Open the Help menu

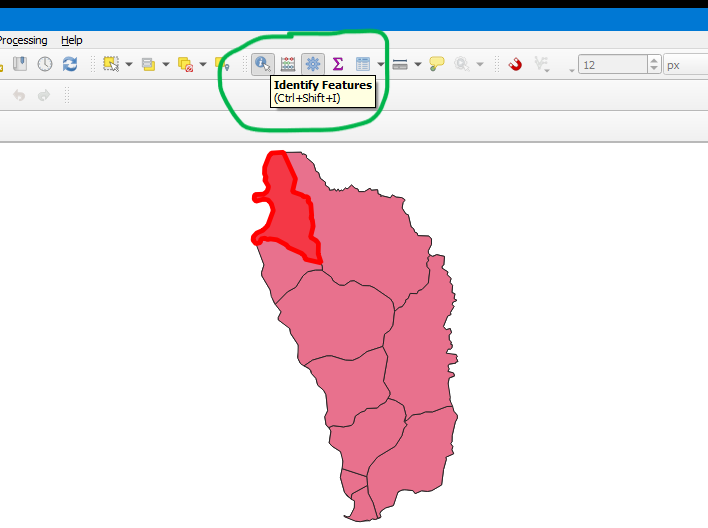click(x=72, y=40)
